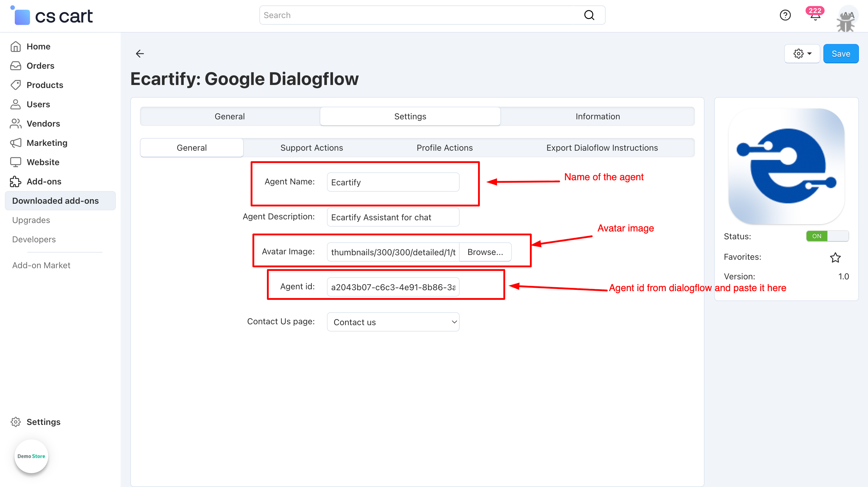Open the Add-on Market link
868x487 pixels.
tap(41, 265)
